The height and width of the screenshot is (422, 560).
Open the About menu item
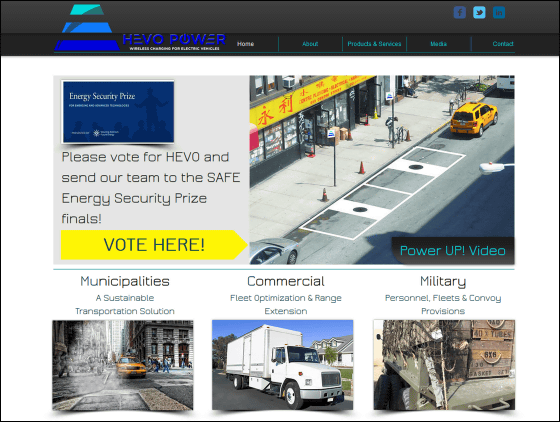pos(310,44)
